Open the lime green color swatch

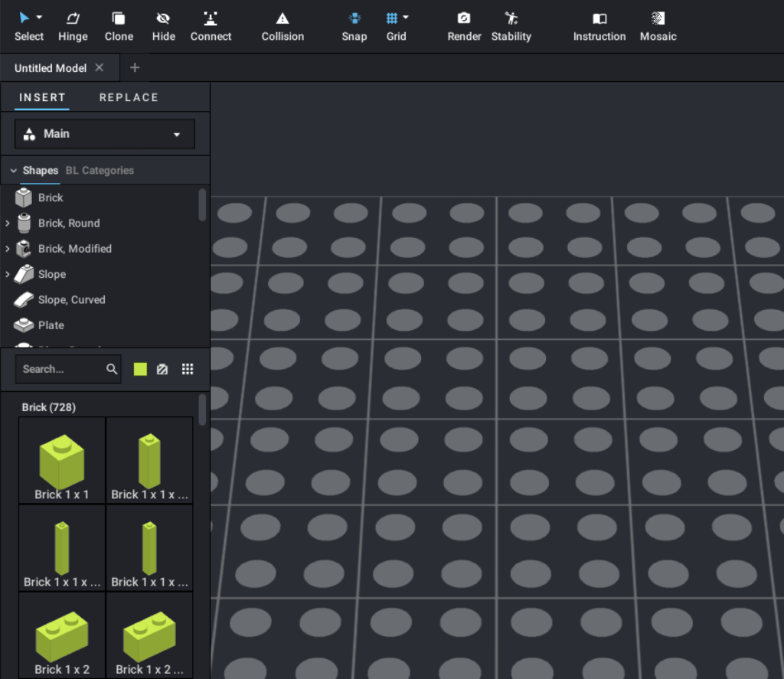tap(140, 369)
